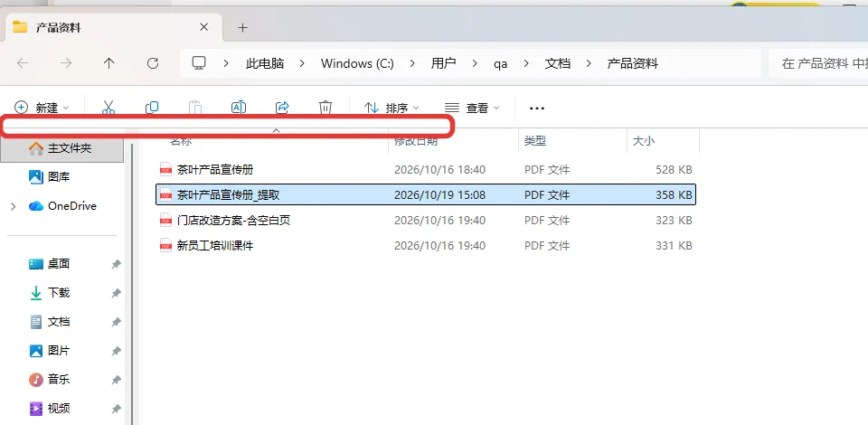Expand chevron after 用户 breadcrumb
Viewport: 868px width, 425px height.
[x=475, y=63]
